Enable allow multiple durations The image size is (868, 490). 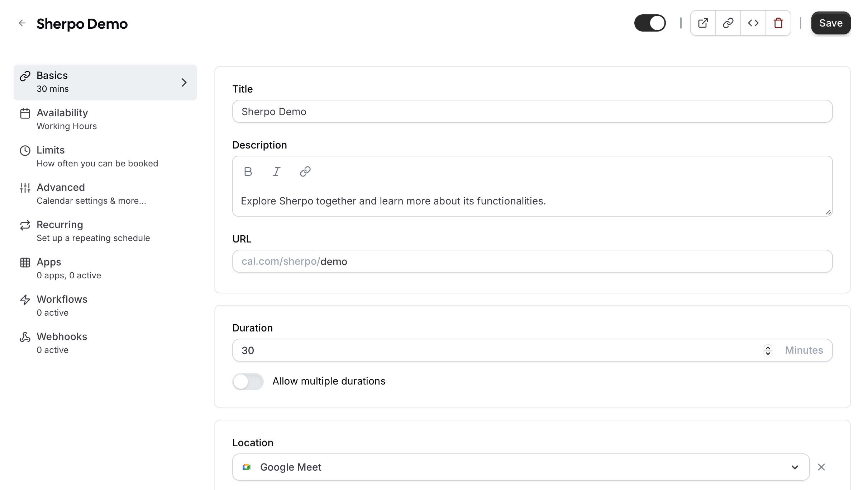[x=248, y=381]
